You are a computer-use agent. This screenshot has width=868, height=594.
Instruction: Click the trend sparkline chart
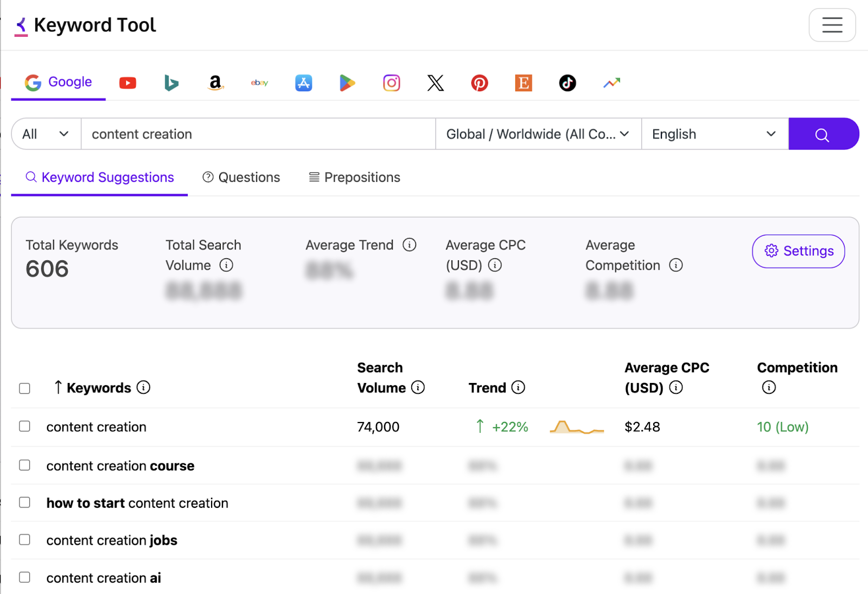pos(577,427)
